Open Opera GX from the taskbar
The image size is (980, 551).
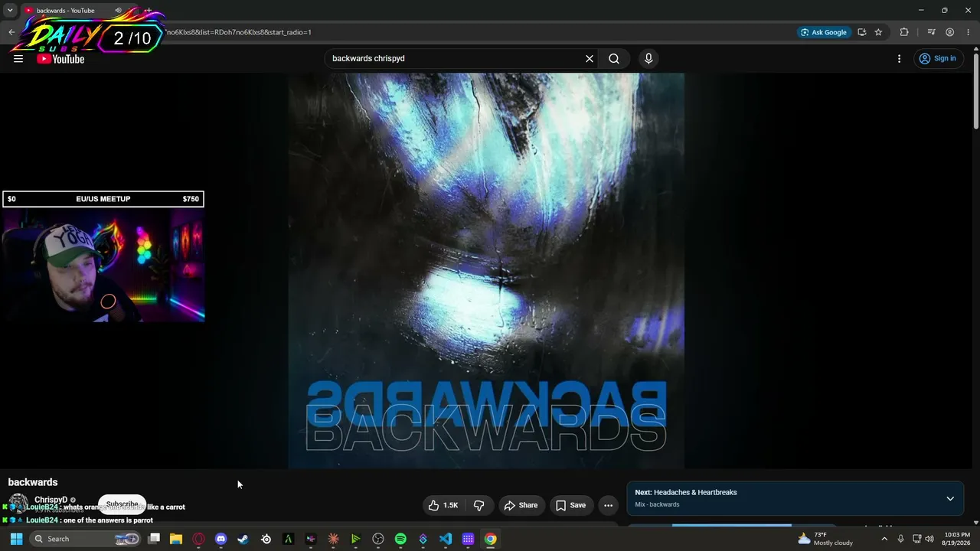199,539
